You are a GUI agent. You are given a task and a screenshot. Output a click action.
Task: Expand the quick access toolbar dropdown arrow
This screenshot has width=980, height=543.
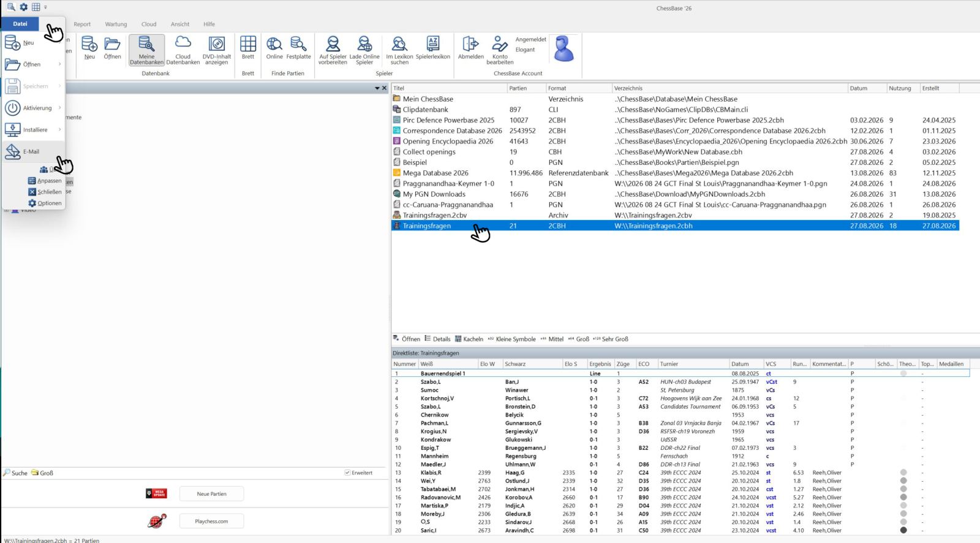[45, 7]
